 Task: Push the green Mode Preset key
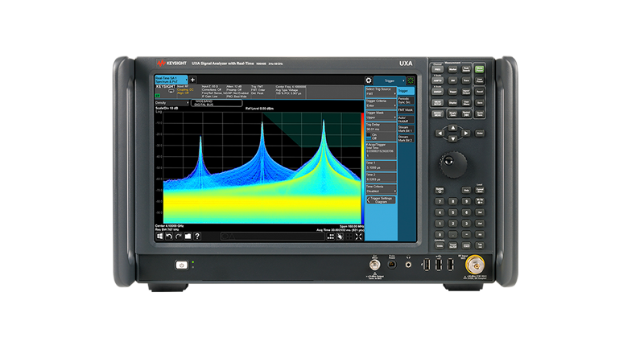(479, 69)
